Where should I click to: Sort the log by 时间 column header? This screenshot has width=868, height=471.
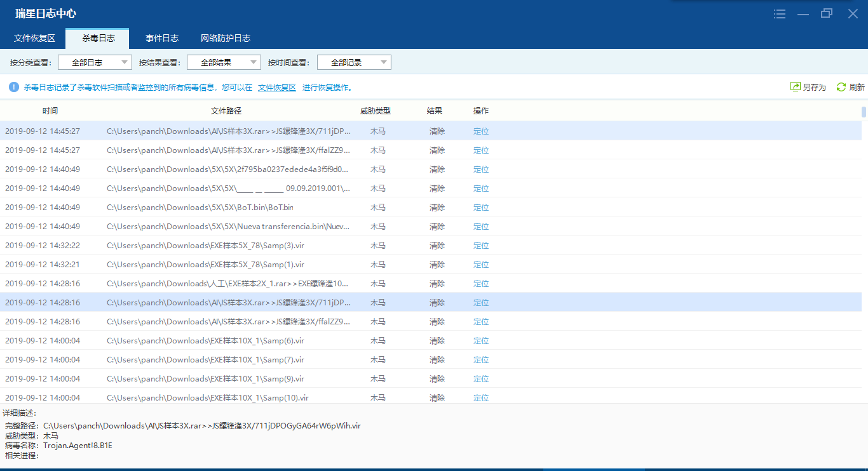(x=50, y=111)
